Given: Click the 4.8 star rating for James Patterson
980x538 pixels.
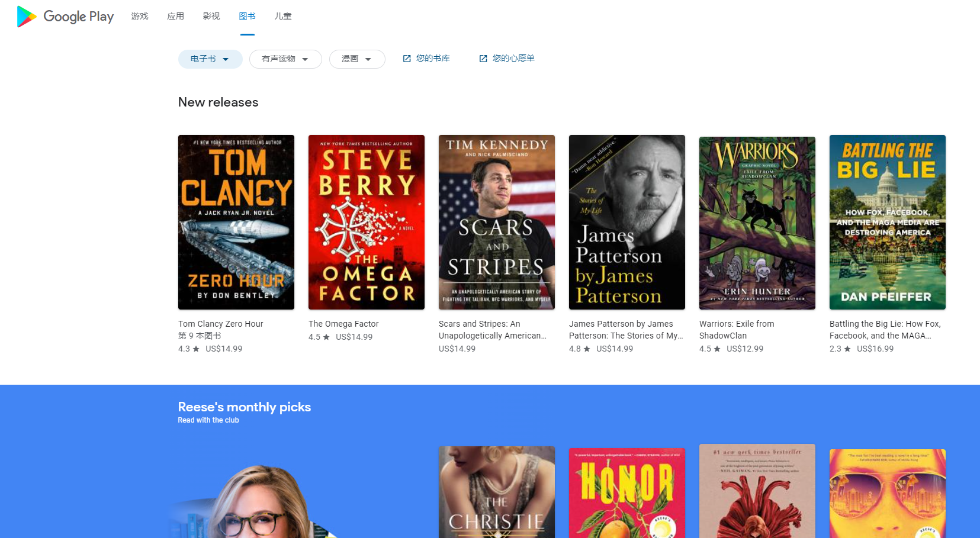Looking at the screenshot, I should click(580, 349).
